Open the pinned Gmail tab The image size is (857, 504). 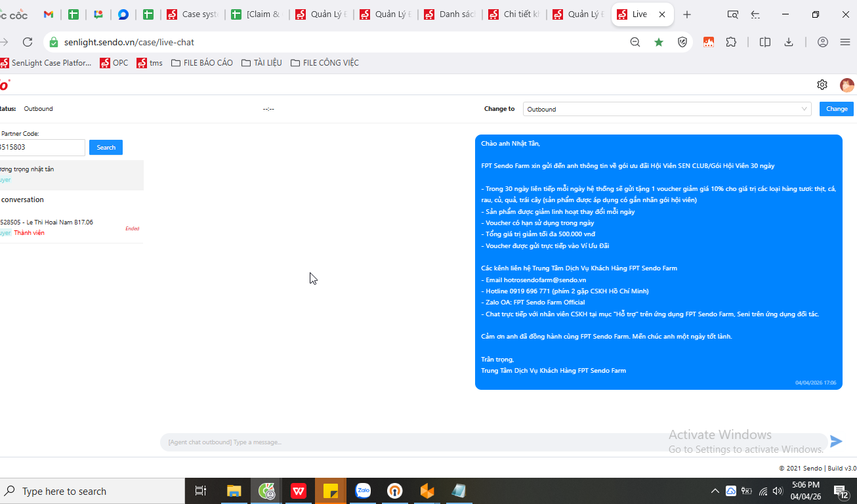click(49, 14)
